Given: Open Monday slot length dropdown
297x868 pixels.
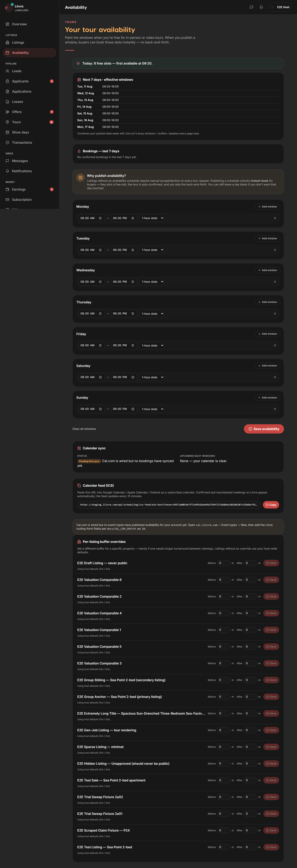Looking at the screenshot, I should click(x=152, y=218).
